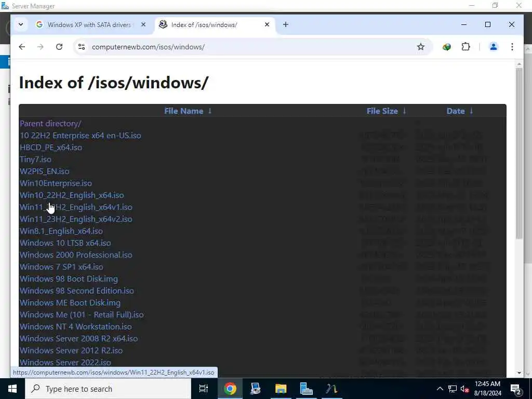The image size is (532, 399).
Task: Download Windows Me (101 - Retail Full).iso
Action: point(82,314)
